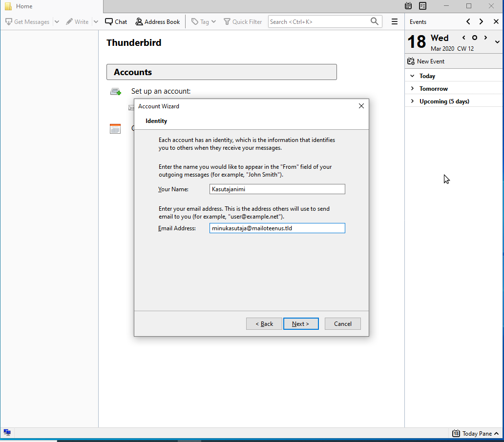Open the Write dropdown arrow
Image resolution: width=504 pixels, height=442 pixels.
point(96,22)
